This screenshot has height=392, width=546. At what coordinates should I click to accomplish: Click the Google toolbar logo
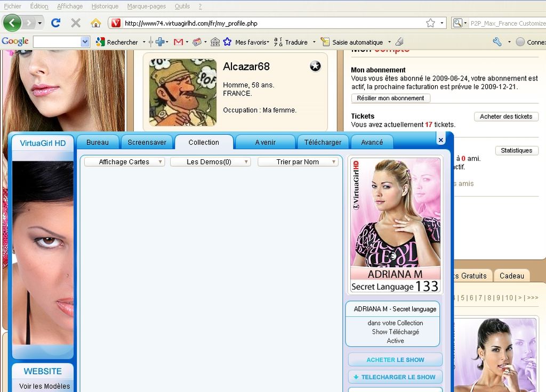(x=15, y=42)
